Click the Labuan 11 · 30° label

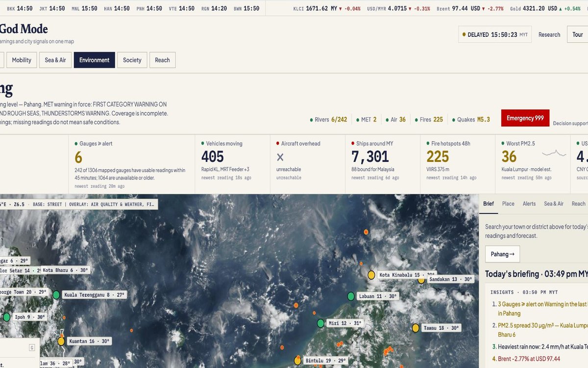[378, 296]
